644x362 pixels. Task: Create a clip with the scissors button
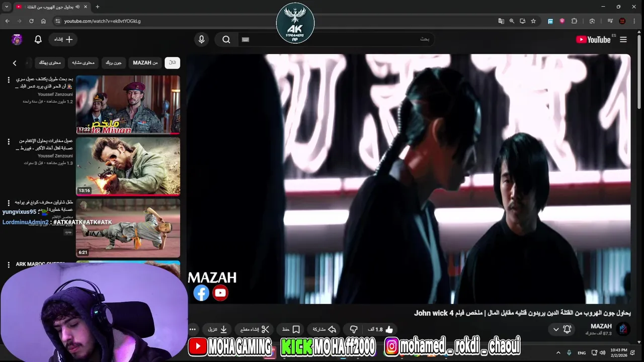coord(255,329)
